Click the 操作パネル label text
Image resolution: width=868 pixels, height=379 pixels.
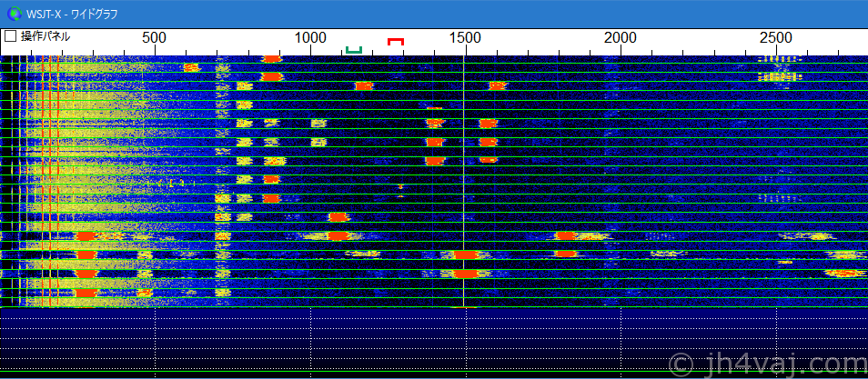pyautogui.click(x=45, y=37)
